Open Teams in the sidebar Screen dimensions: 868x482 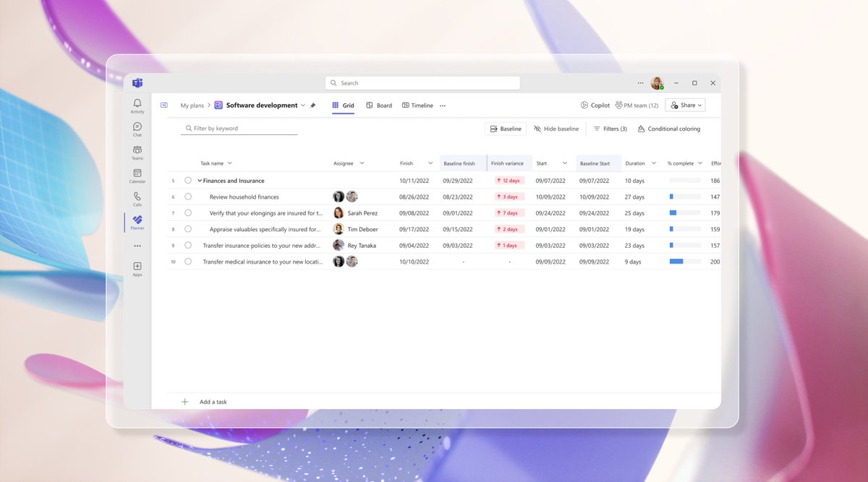(137, 152)
